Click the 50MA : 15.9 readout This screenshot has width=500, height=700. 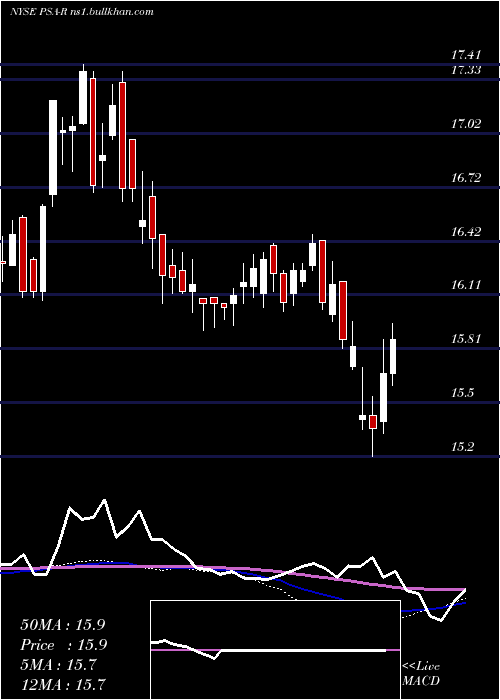62,625
